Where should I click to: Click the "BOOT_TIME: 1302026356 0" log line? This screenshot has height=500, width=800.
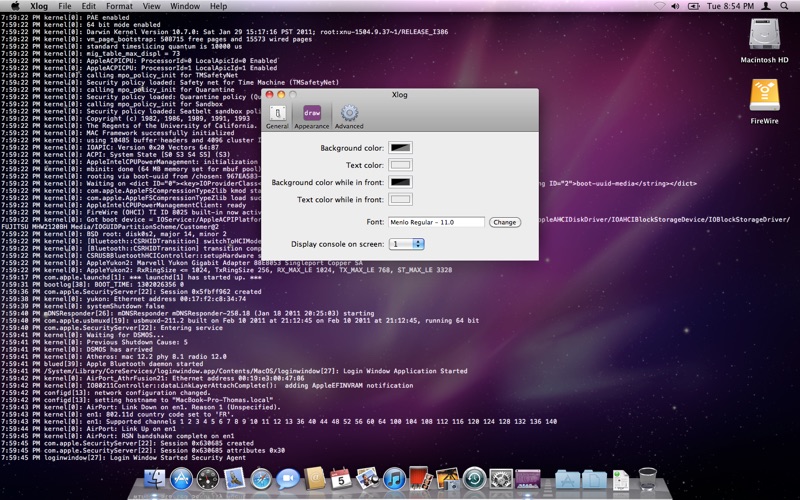click(92, 285)
